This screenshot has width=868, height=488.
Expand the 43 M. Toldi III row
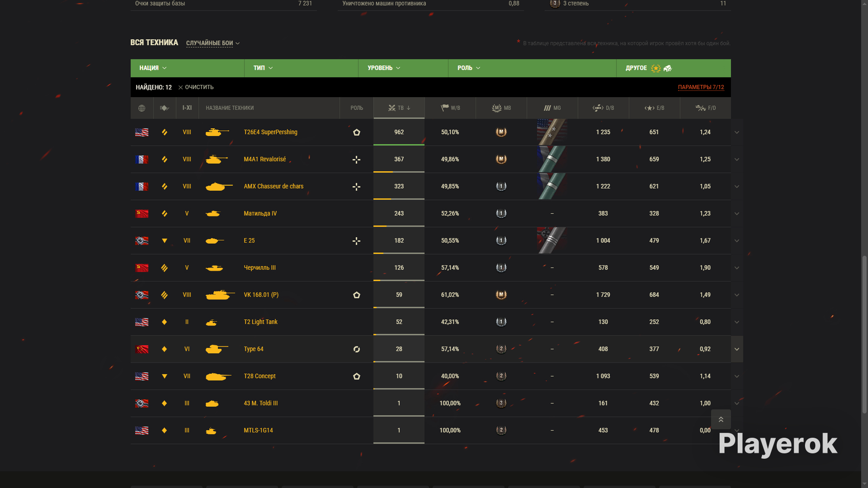tap(737, 403)
